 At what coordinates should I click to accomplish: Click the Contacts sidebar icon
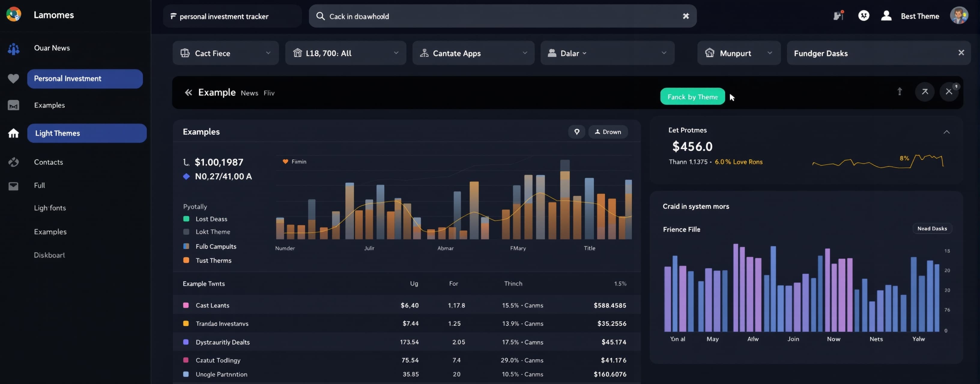click(x=13, y=162)
